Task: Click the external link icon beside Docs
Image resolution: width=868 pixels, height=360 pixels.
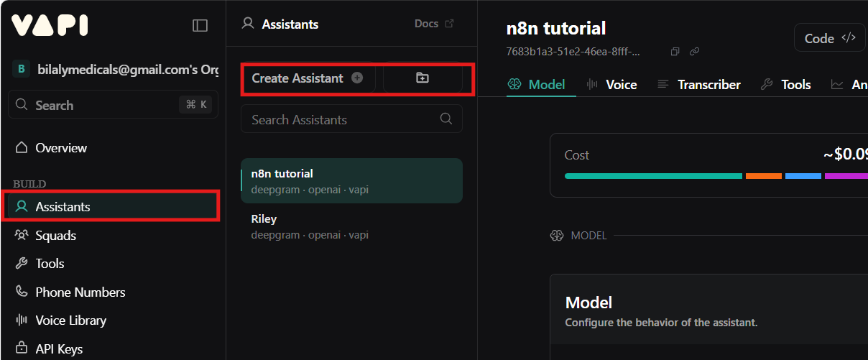Action: [x=450, y=24]
